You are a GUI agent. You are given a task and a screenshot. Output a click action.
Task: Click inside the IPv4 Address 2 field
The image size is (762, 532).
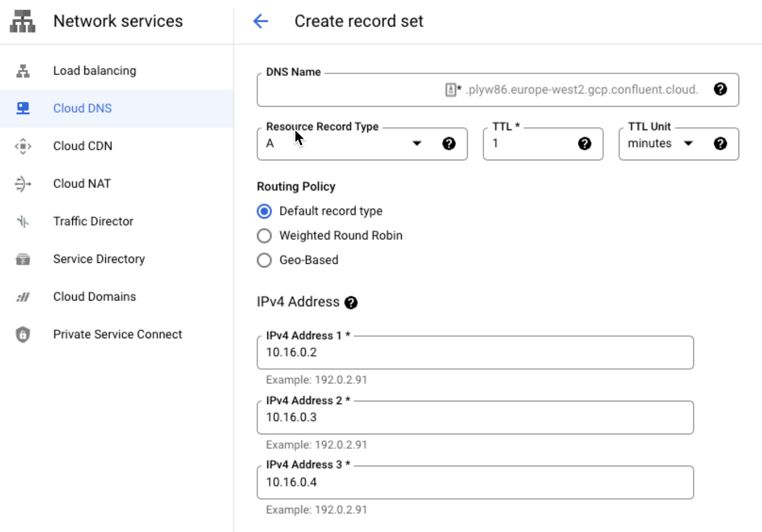coord(475,417)
